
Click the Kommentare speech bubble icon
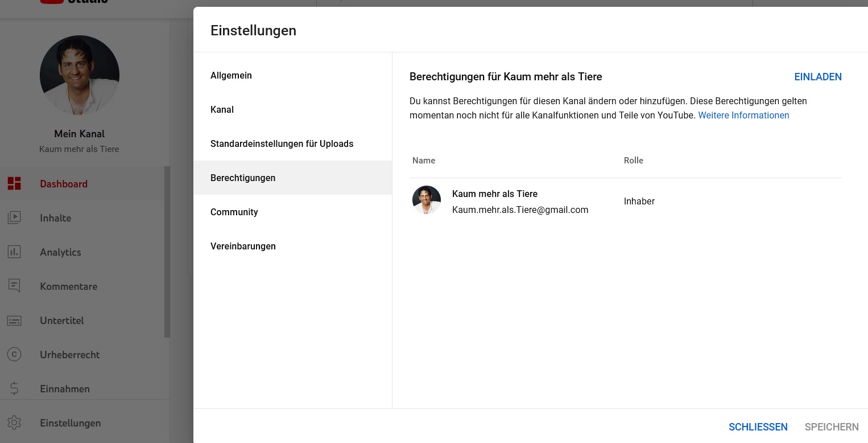(x=14, y=286)
